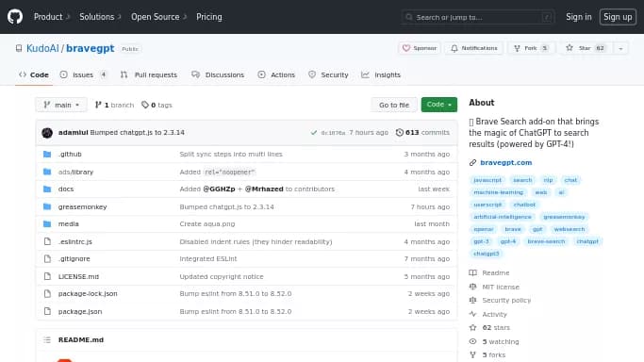Click the Notifications bell button

coord(474,48)
